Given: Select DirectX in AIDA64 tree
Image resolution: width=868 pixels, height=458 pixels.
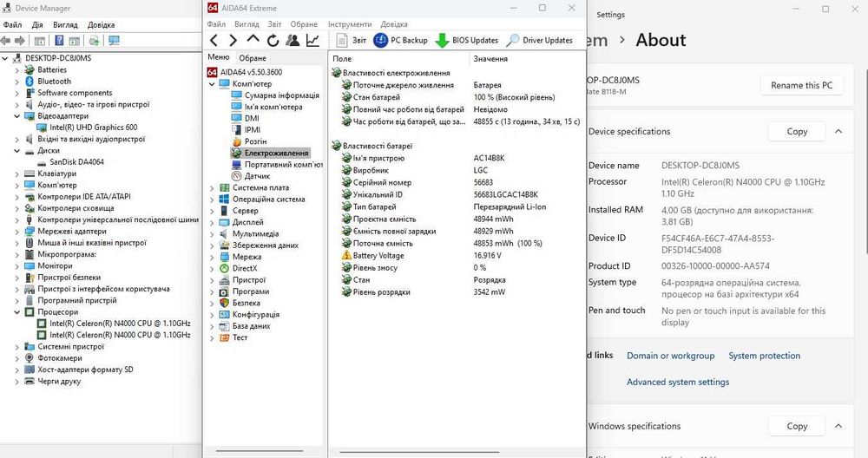Looking at the screenshot, I should [245, 268].
